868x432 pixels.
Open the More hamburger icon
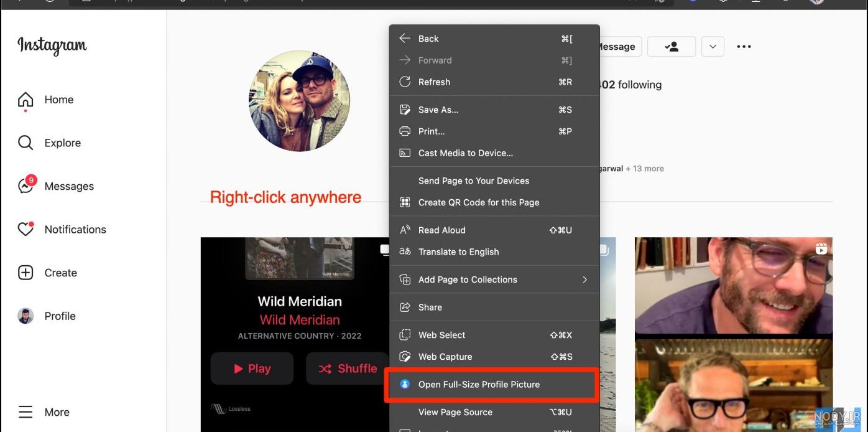click(x=25, y=412)
